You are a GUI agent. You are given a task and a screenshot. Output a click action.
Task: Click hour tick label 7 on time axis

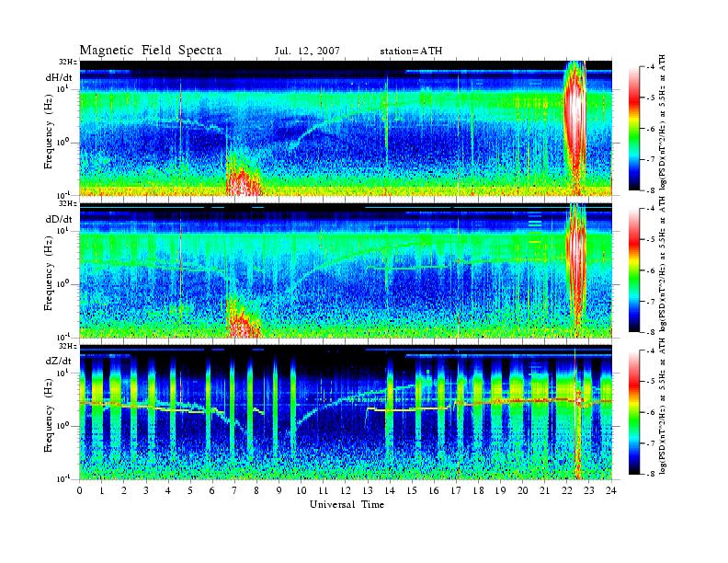click(x=234, y=490)
